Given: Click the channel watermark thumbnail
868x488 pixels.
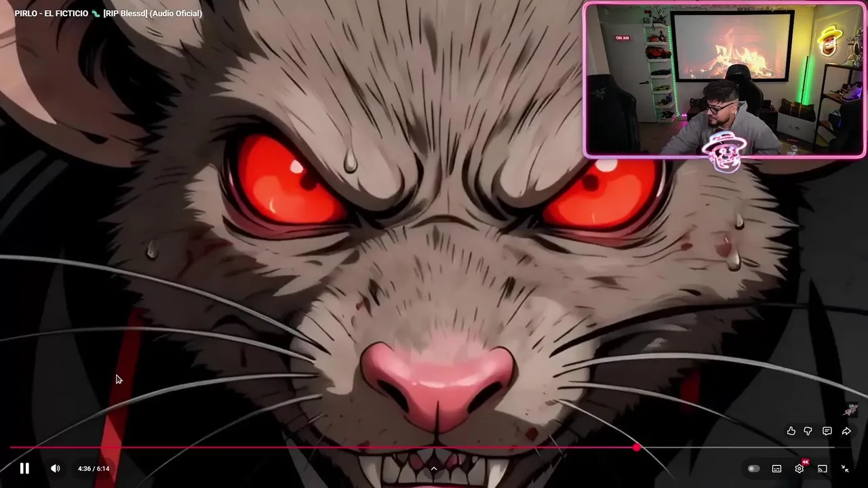Looking at the screenshot, I should (851, 410).
